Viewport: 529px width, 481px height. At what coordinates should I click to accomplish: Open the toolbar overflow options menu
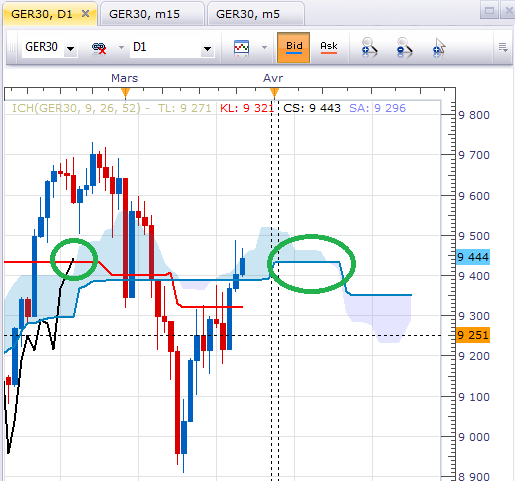tap(503, 47)
